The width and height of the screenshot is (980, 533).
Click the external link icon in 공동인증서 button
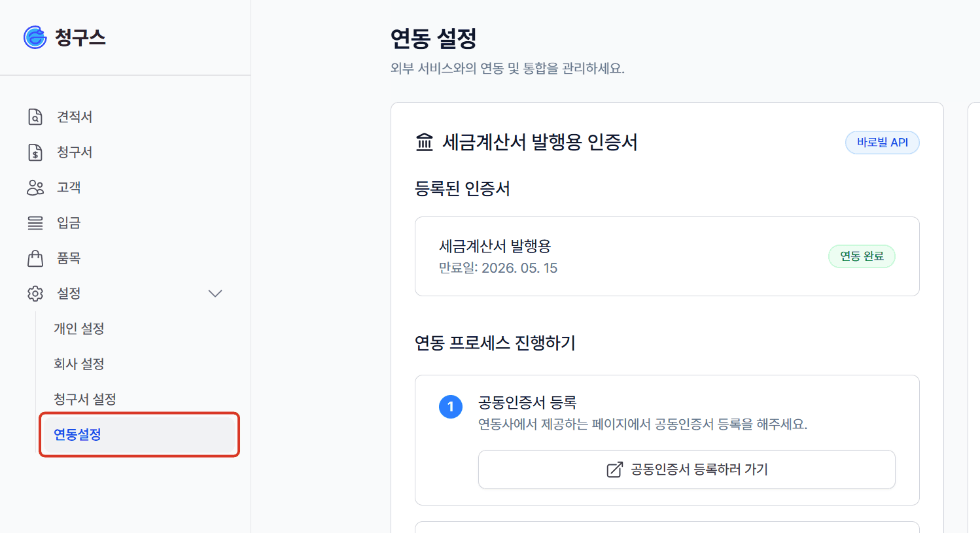tap(614, 470)
